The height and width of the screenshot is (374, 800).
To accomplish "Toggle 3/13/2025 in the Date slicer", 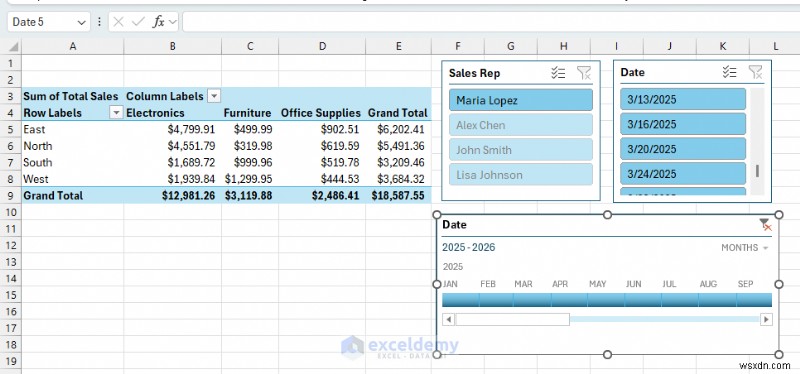I will coord(683,99).
